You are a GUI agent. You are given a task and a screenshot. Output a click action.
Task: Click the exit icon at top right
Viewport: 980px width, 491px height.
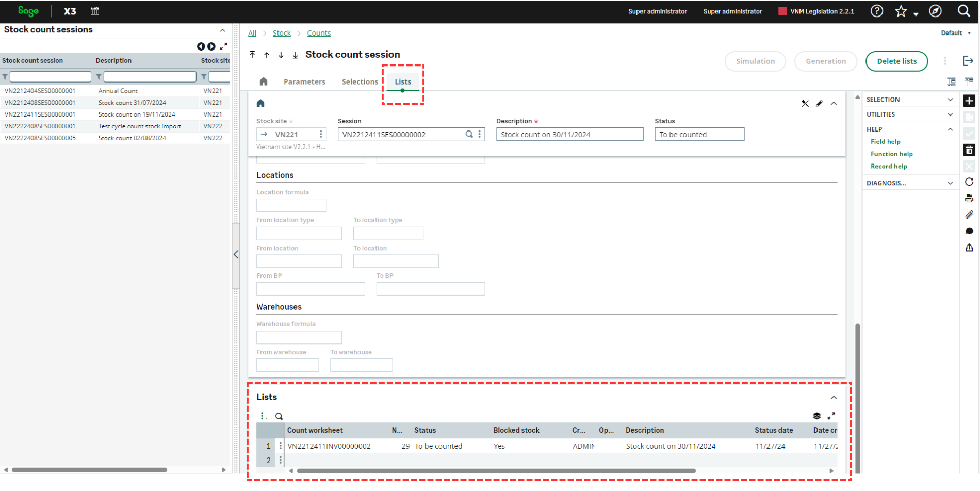(x=968, y=61)
